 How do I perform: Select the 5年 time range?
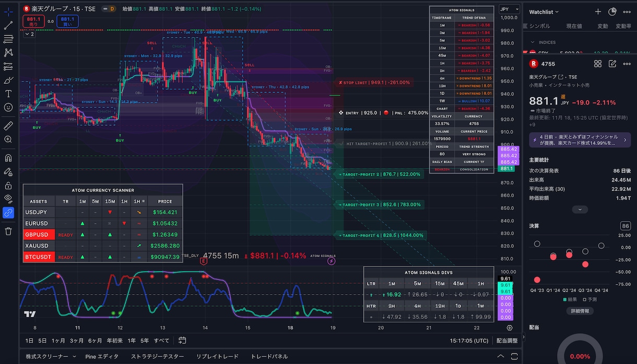(145, 341)
